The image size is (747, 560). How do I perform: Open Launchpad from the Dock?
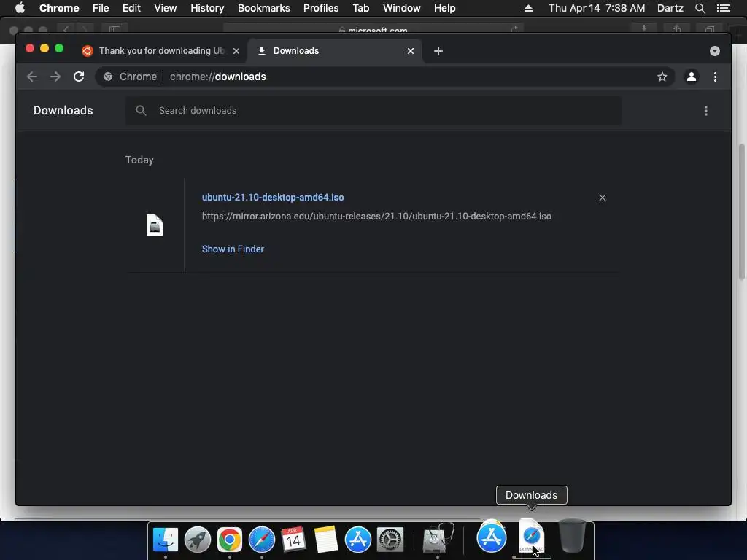click(198, 540)
